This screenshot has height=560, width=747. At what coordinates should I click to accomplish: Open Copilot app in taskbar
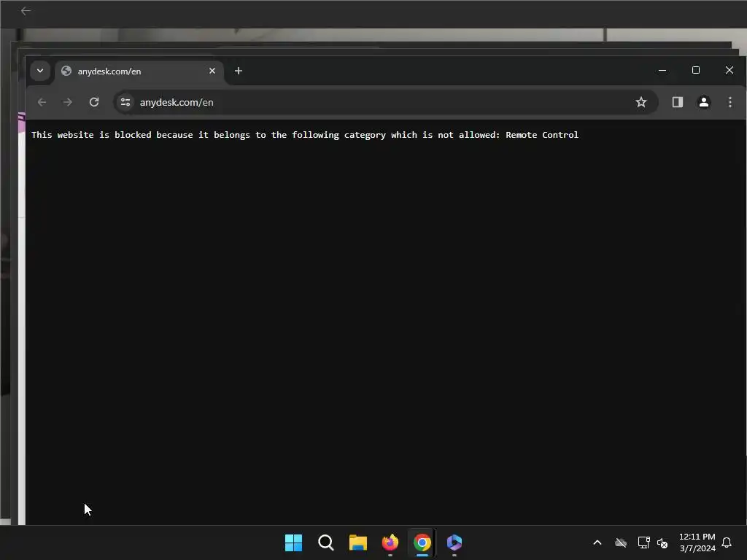(x=454, y=542)
